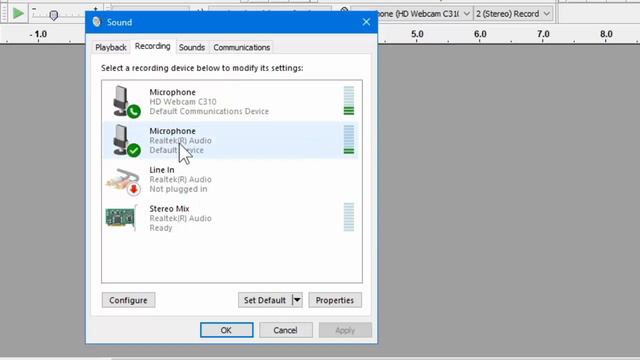Viewport: 640px width, 360px height.
Task: Click 'Default Communications Device' text
Action: [209, 111]
